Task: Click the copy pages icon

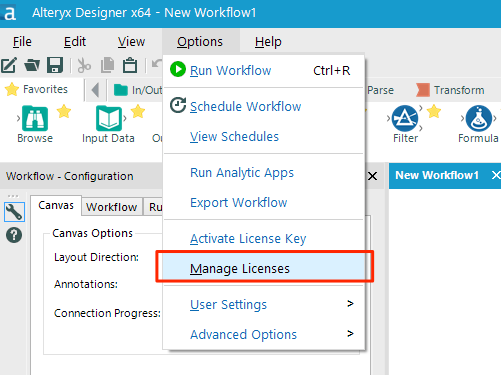Action: (x=107, y=65)
